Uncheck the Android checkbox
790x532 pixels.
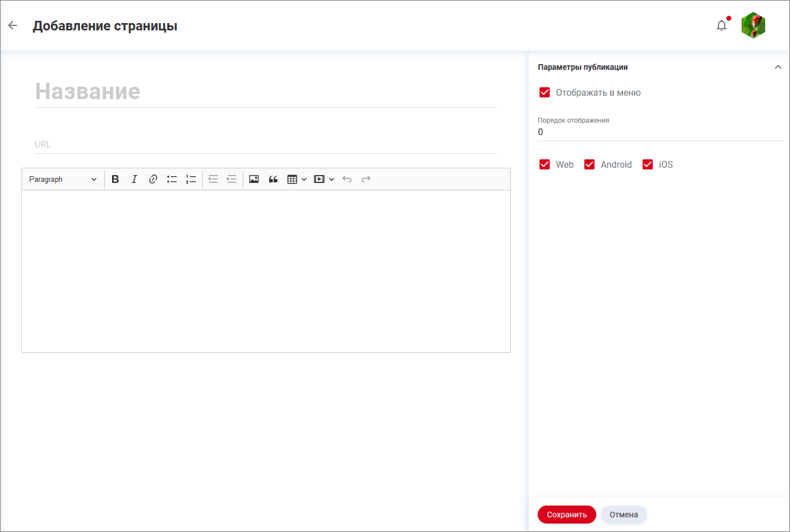tap(590, 164)
